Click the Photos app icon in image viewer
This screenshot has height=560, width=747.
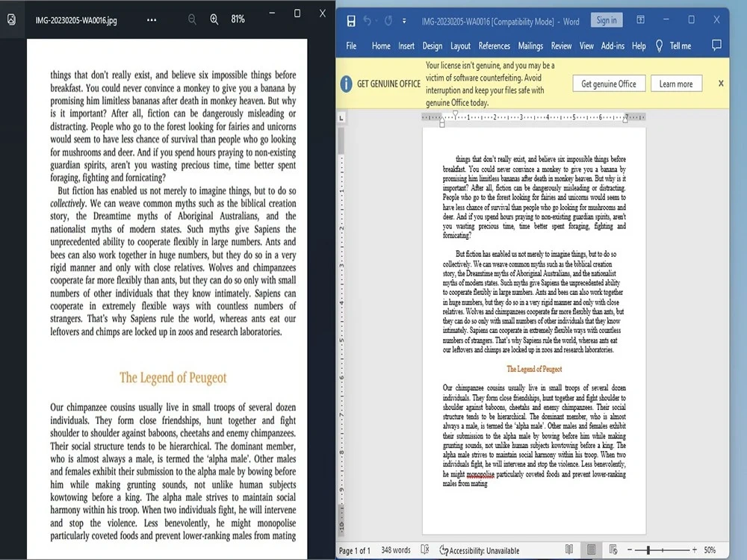click(11, 19)
